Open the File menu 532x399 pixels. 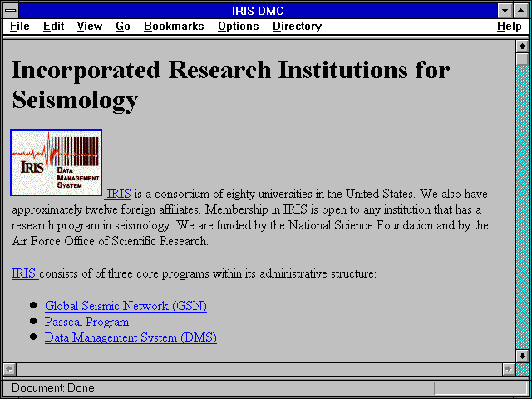(20, 26)
